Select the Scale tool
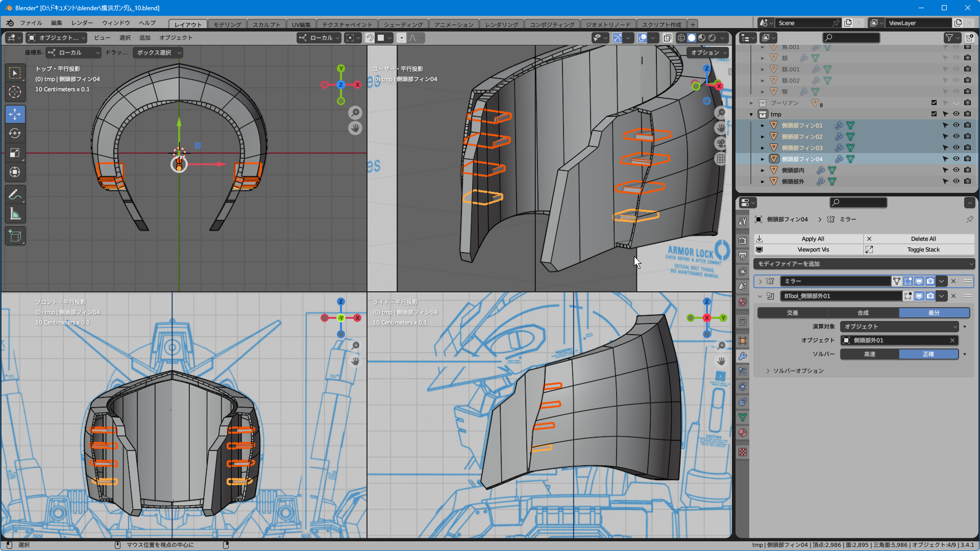Image resolution: width=980 pixels, height=551 pixels. [15, 153]
